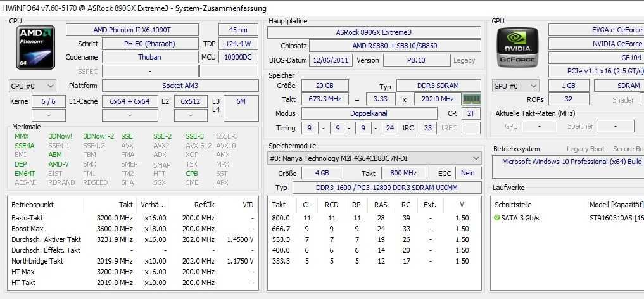Viewport: 644px width, 299px height.
Task: Open the Nanya Technology memory module dropdown
Action: 375,158
